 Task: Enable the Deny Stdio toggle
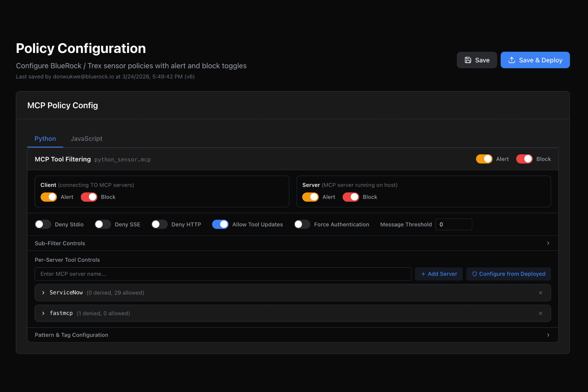pyautogui.click(x=43, y=224)
